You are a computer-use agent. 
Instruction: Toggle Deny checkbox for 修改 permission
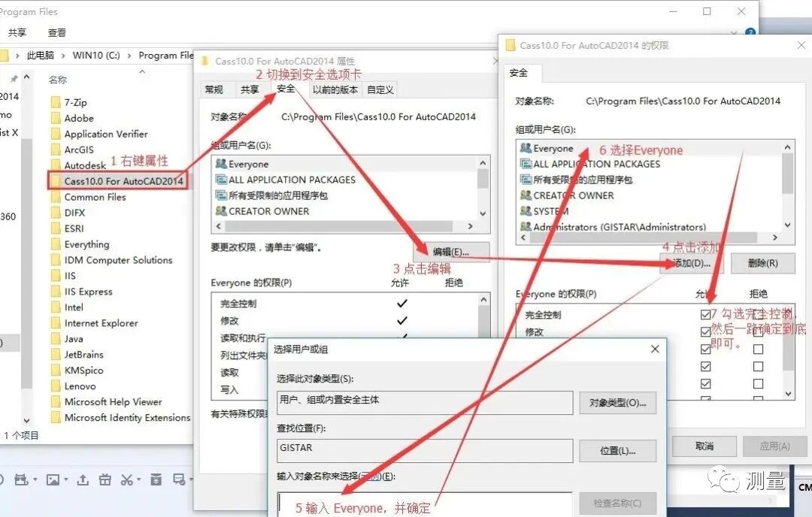(x=758, y=331)
